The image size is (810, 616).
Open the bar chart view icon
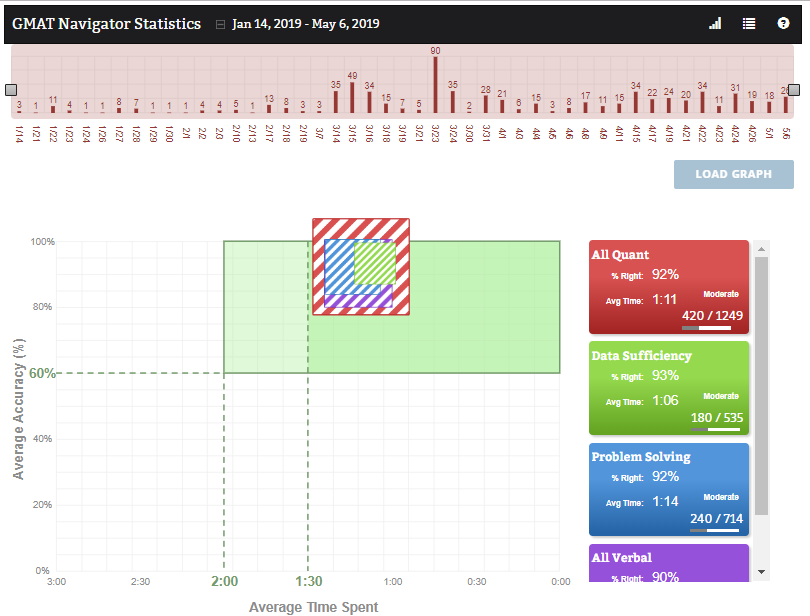715,24
